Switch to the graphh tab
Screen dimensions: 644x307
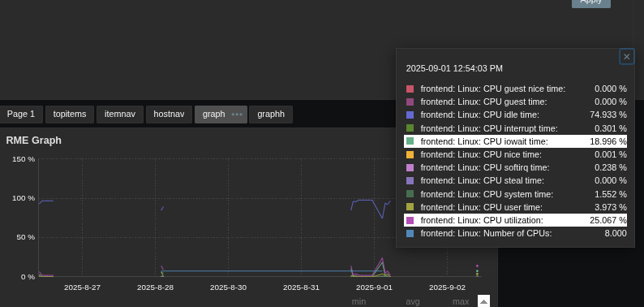[x=271, y=115]
